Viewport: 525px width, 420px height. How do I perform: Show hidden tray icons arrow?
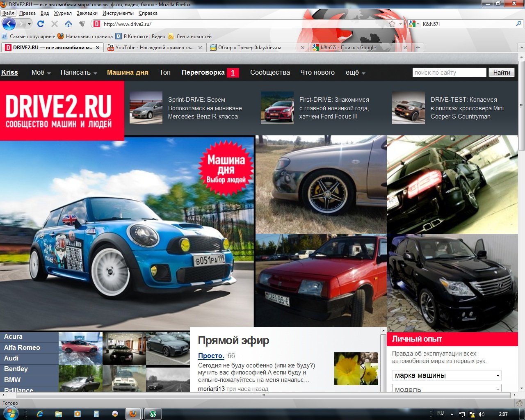point(452,414)
